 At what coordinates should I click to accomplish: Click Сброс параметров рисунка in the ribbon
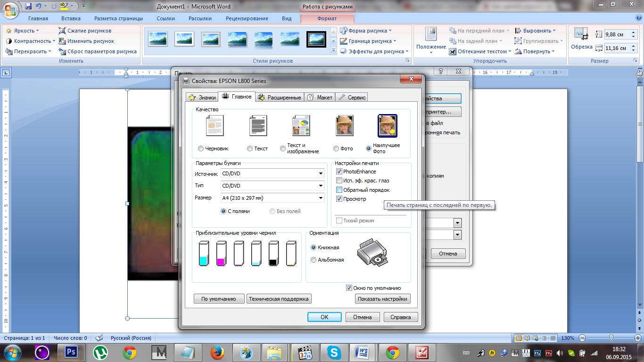point(98,51)
